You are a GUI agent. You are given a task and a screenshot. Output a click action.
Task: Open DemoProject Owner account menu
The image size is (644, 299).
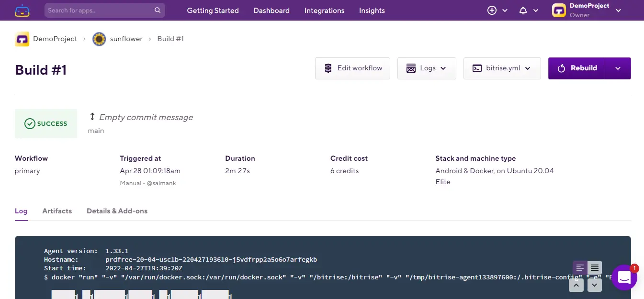tap(587, 11)
